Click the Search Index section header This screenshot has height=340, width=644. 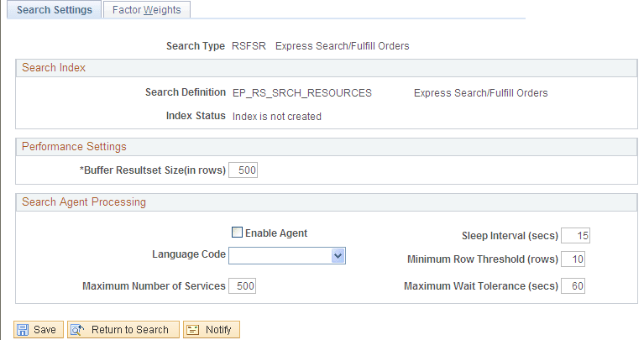pyautogui.click(x=327, y=68)
